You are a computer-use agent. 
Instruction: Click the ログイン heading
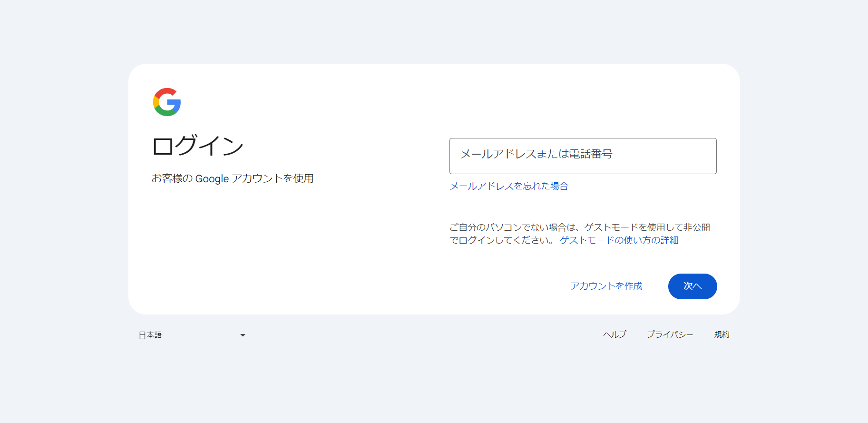198,146
